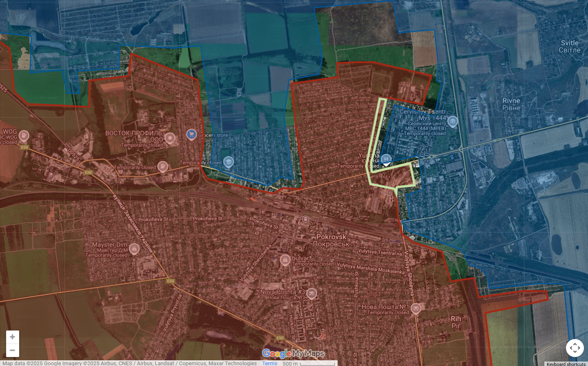This screenshot has width=588, height=366.
Task: Open Keyboard shortcuts
Action: (x=566, y=364)
